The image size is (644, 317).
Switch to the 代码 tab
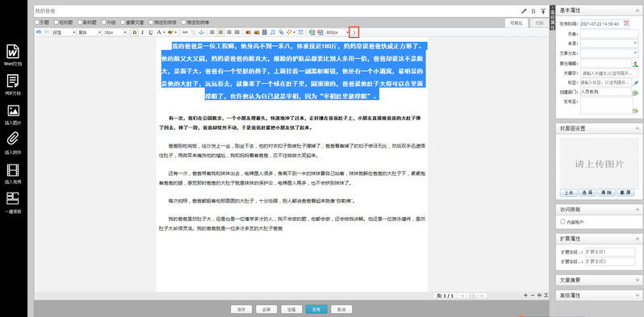539,23
